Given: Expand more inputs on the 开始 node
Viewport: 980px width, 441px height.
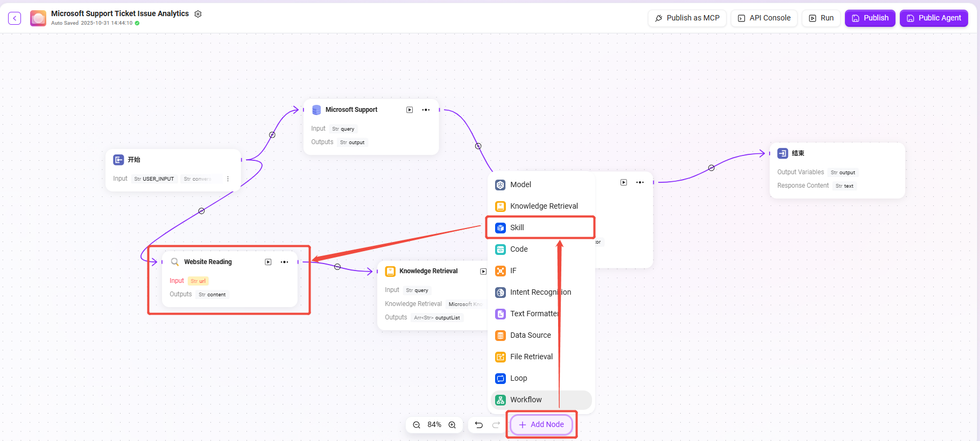Looking at the screenshot, I should [x=228, y=179].
